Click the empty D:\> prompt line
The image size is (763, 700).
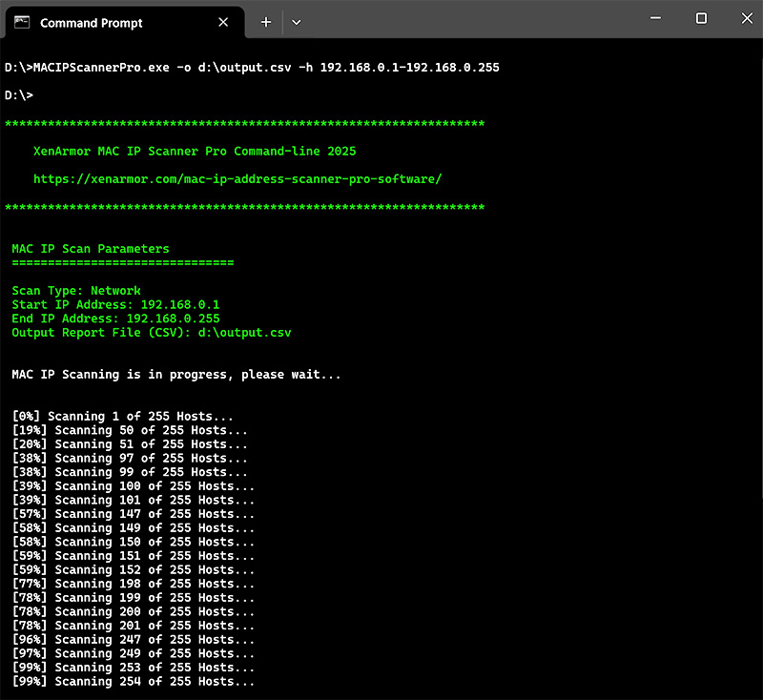click(19, 95)
